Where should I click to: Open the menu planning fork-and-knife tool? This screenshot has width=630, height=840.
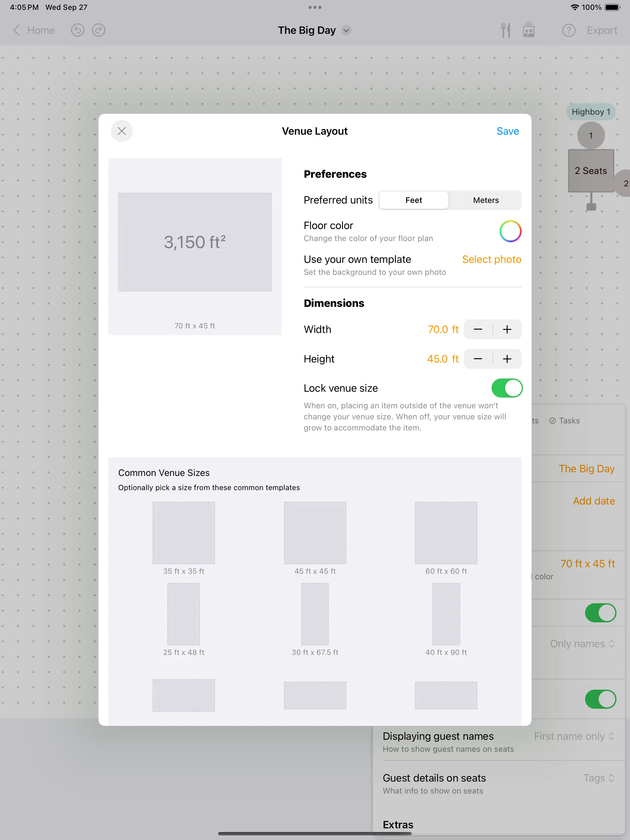click(505, 30)
